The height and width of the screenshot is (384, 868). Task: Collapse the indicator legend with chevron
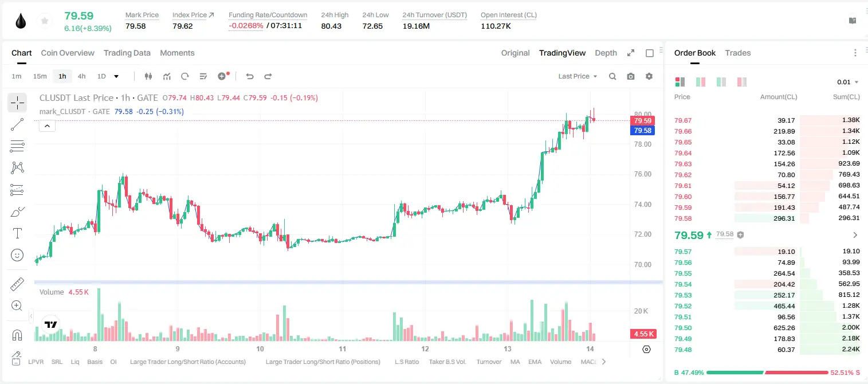pos(47,126)
